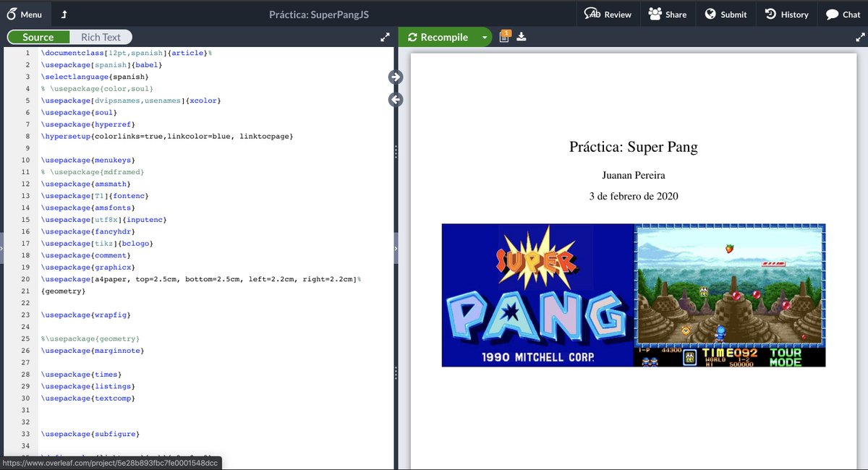
Task: Click the Review icon in top bar
Action: coord(592,14)
